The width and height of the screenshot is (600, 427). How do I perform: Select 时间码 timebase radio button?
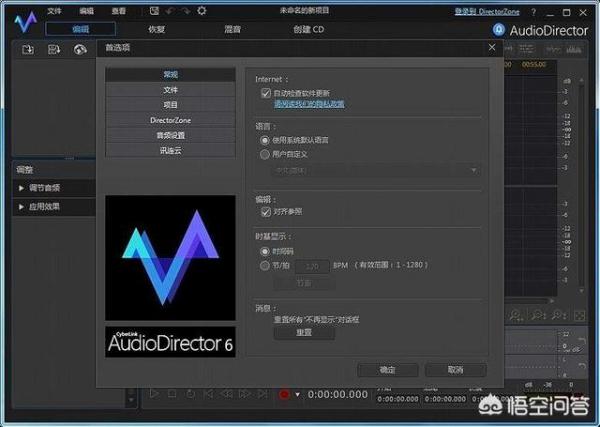[x=264, y=251]
